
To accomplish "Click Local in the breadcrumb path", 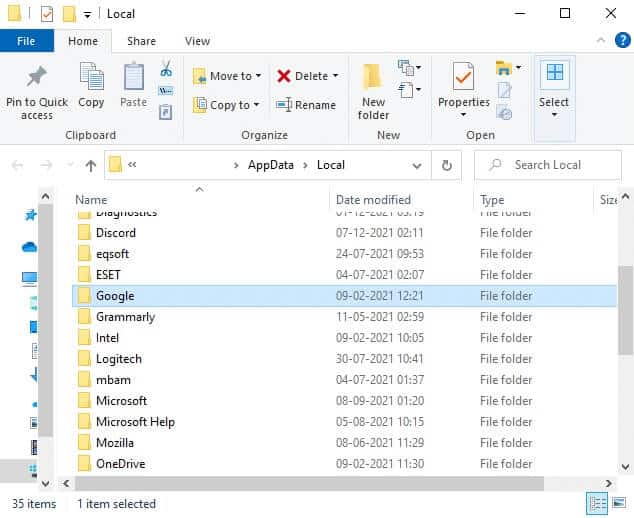I will [x=330, y=165].
